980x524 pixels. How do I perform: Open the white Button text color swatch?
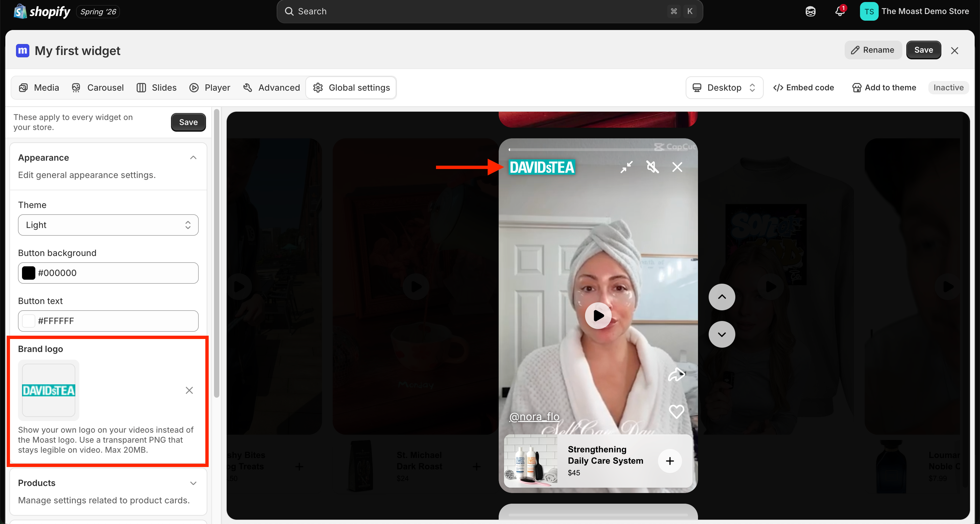click(x=29, y=321)
